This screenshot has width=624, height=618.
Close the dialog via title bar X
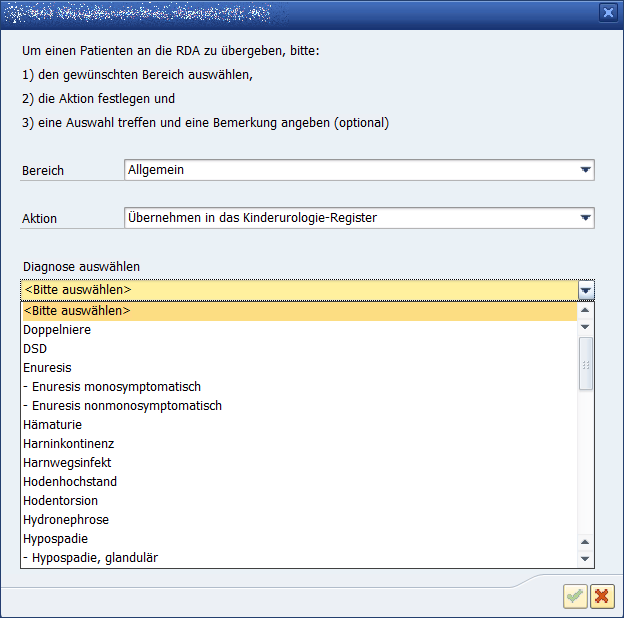[607, 12]
